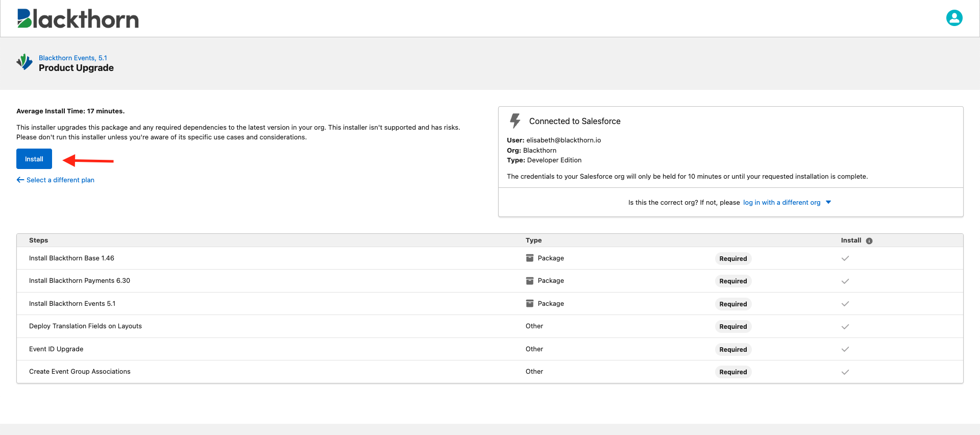980x435 pixels.
Task: Click the checkmark for Install Blackthorn Payments 6.30
Action: click(845, 281)
